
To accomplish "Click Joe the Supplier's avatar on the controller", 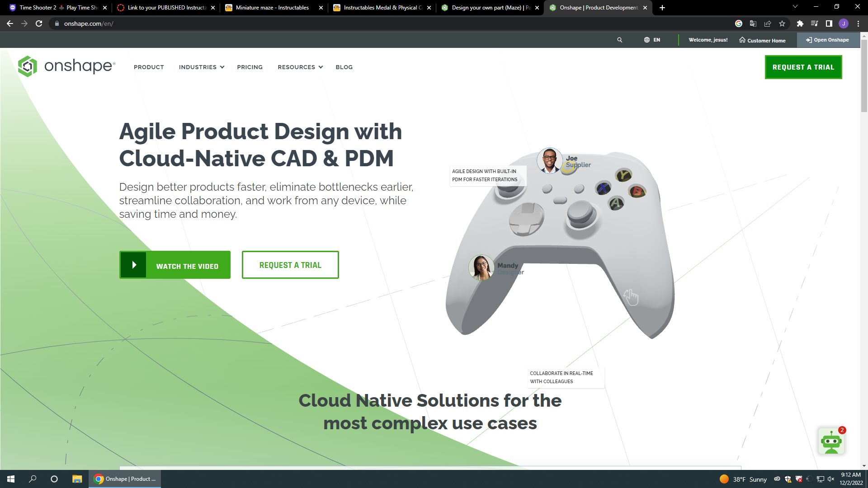I will tap(549, 160).
